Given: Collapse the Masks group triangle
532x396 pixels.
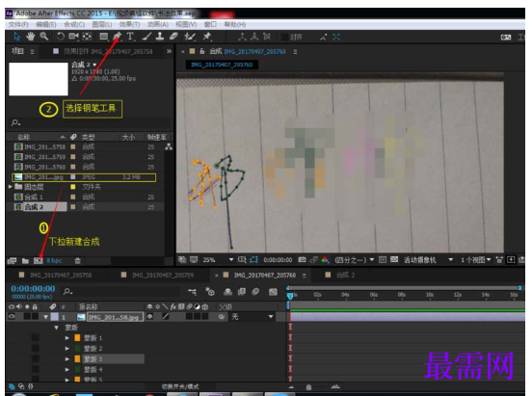Looking at the screenshot, I should click(x=56, y=328).
